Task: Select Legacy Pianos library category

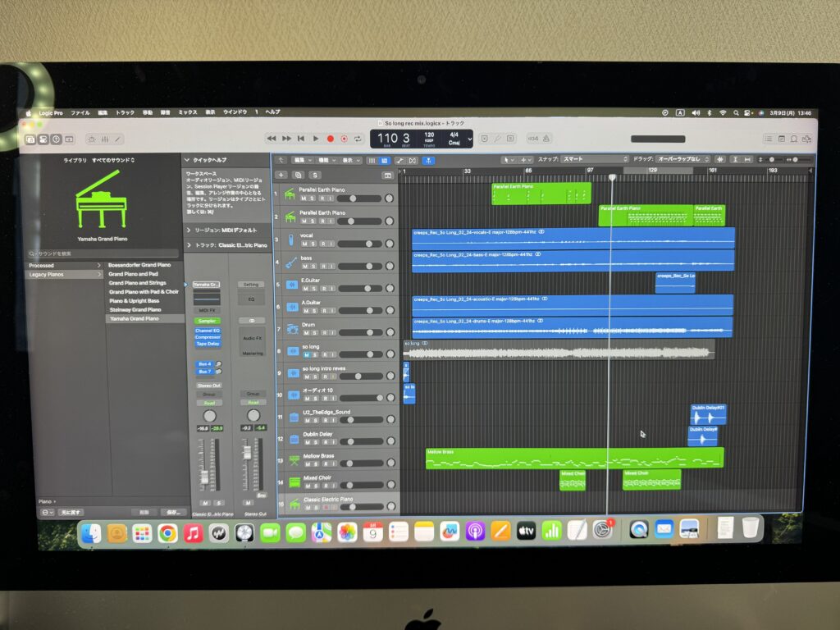Action: (65, 274)
